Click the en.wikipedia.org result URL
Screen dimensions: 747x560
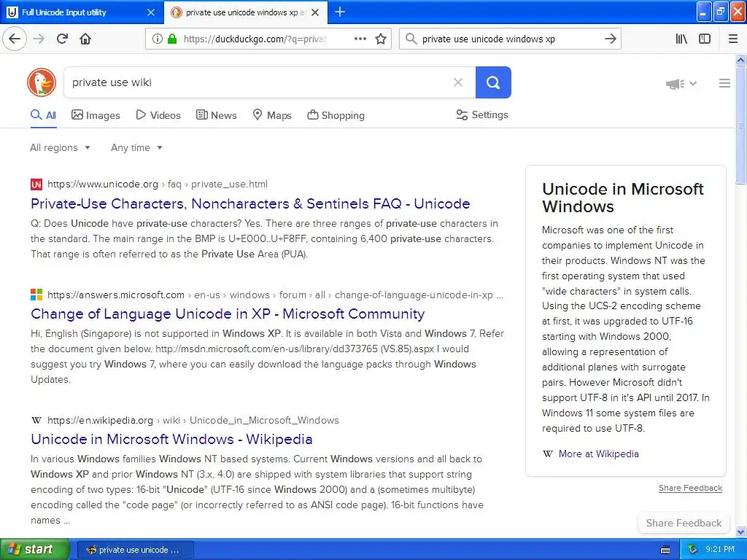coord(193,421)
